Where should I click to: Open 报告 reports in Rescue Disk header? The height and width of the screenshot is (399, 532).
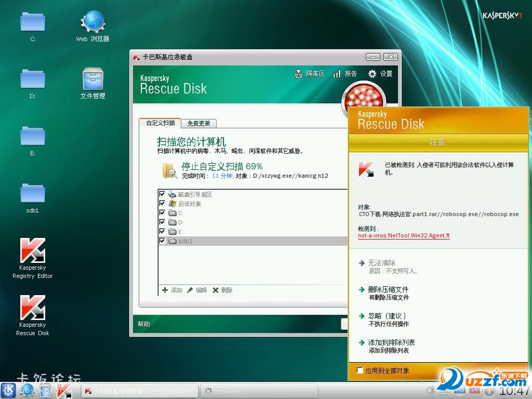[345, 74]
